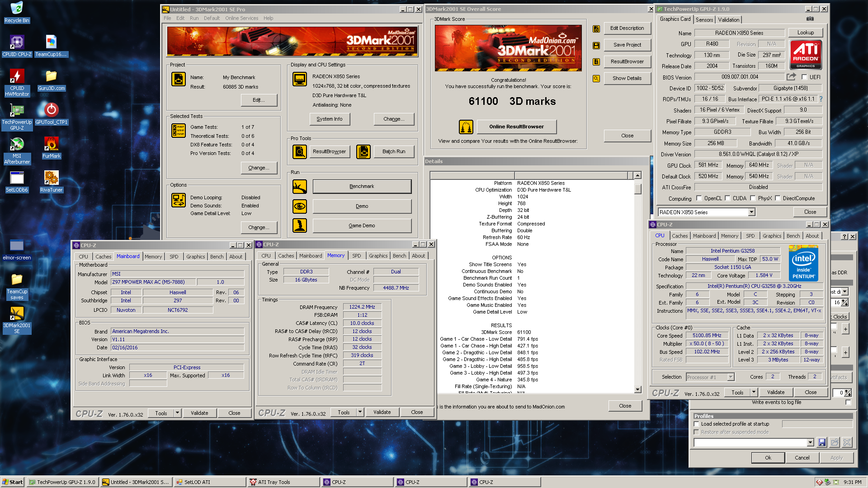Save profile with floppy disk icon
Image resolution: width=868 pixels, height=488 pixels.
coord(822,442)
